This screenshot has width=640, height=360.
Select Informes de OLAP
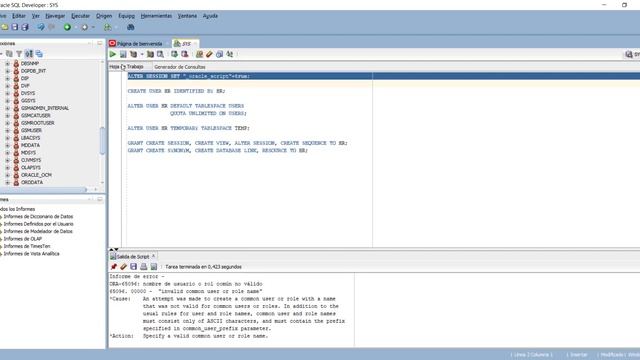tap(23, 239)
